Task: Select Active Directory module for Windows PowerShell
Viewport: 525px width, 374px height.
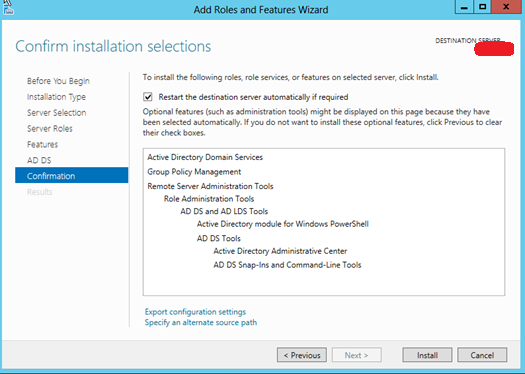Action: (283, 224)
